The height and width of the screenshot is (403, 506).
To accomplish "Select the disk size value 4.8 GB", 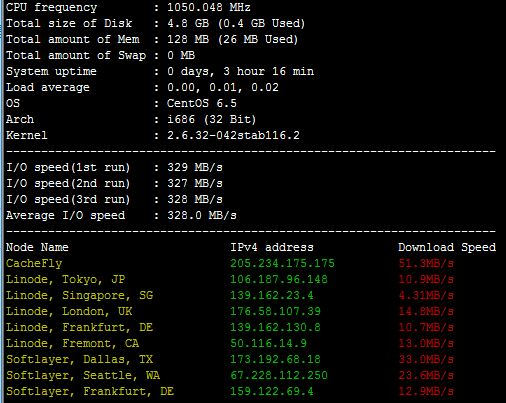I will pos(188,23).
